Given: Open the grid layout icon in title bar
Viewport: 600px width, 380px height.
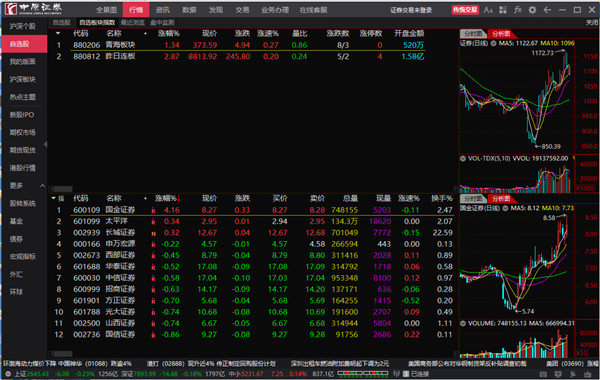Looking at the screenshot, I should [503, 10].
